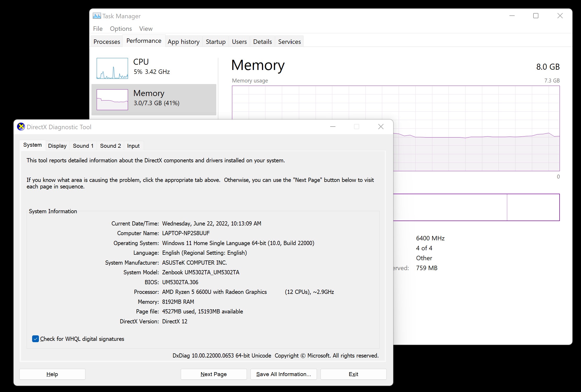Minimize the Task Manager window

pos(512,16)
